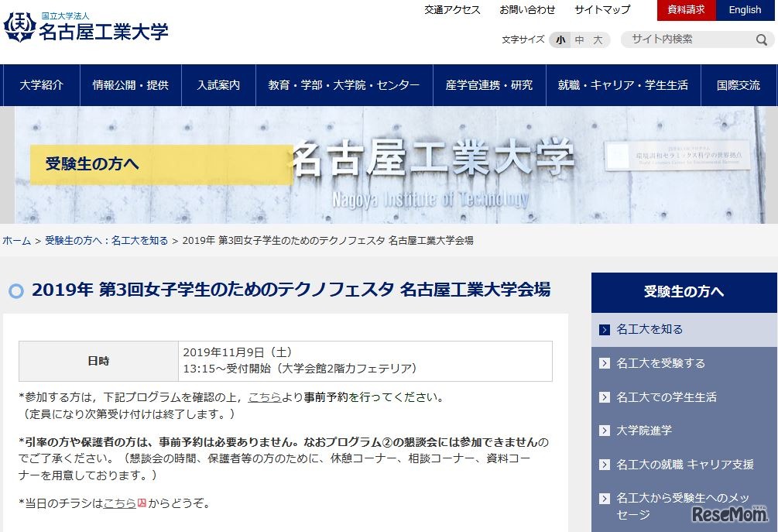Select the 中 font size option
The image size is (778, 532).
[x=578, y=39]
